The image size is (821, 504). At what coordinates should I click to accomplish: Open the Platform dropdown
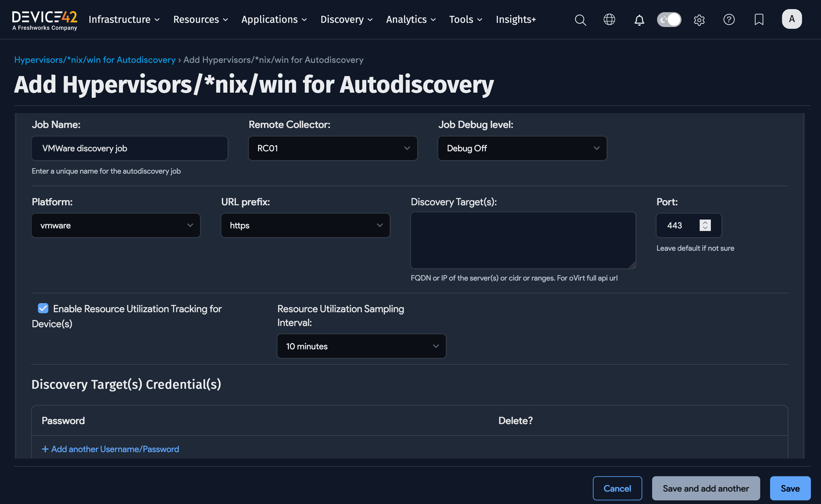116,225
